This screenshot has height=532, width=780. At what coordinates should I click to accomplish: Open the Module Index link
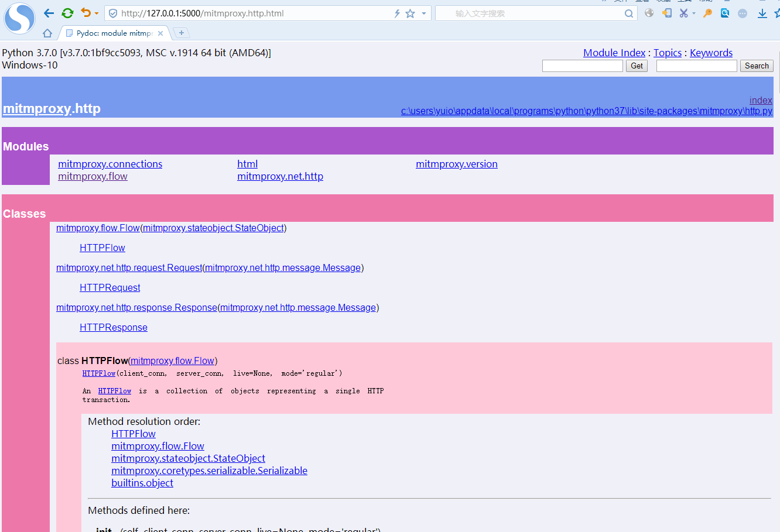(614, 53)
